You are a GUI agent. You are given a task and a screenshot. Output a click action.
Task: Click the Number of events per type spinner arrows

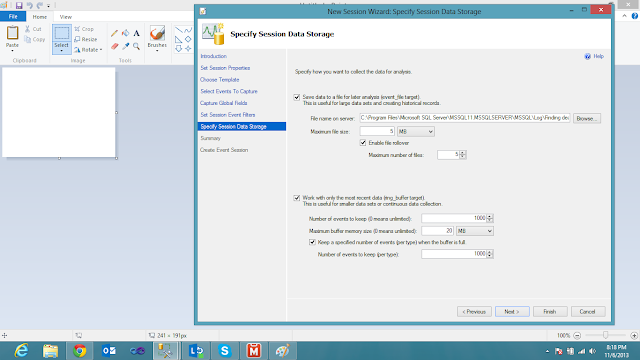point(490,254)
